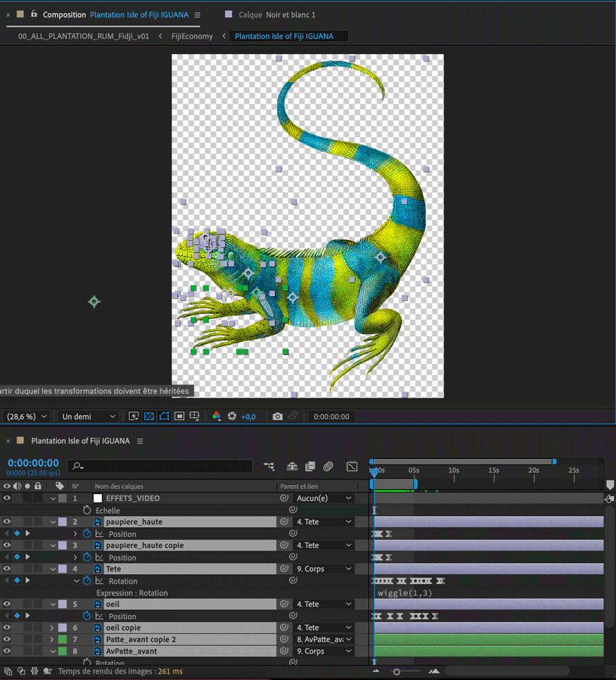Expand the Patte_avant copie 2 layer
The width and height of the screenshot is (616, 680).
52,639
